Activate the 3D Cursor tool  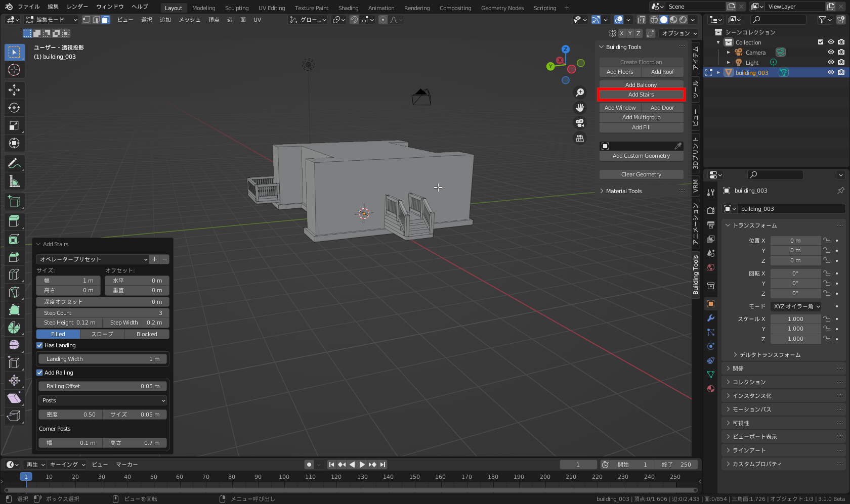point(14,70)
